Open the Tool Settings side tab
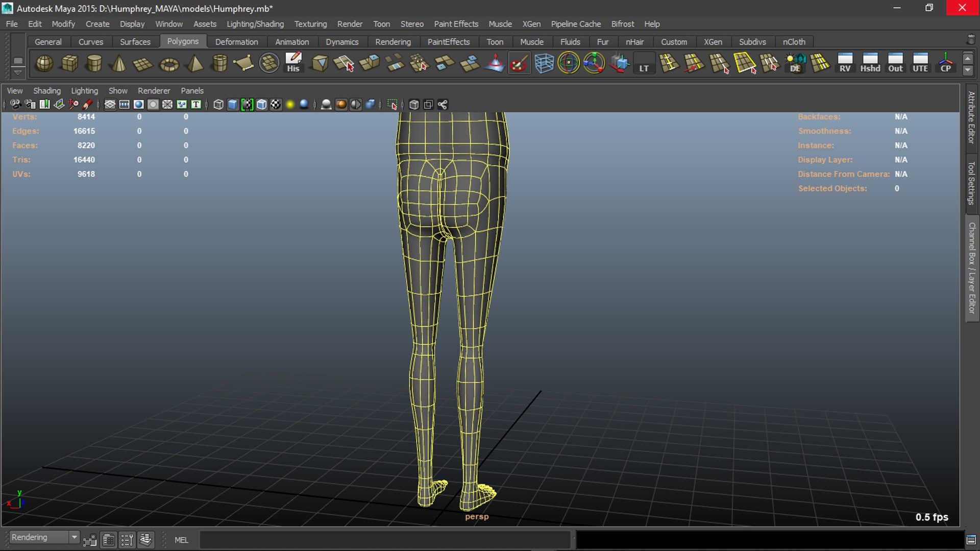Image resolution: width=980 pixels, height=551 pixels. (x=971, y=183)
